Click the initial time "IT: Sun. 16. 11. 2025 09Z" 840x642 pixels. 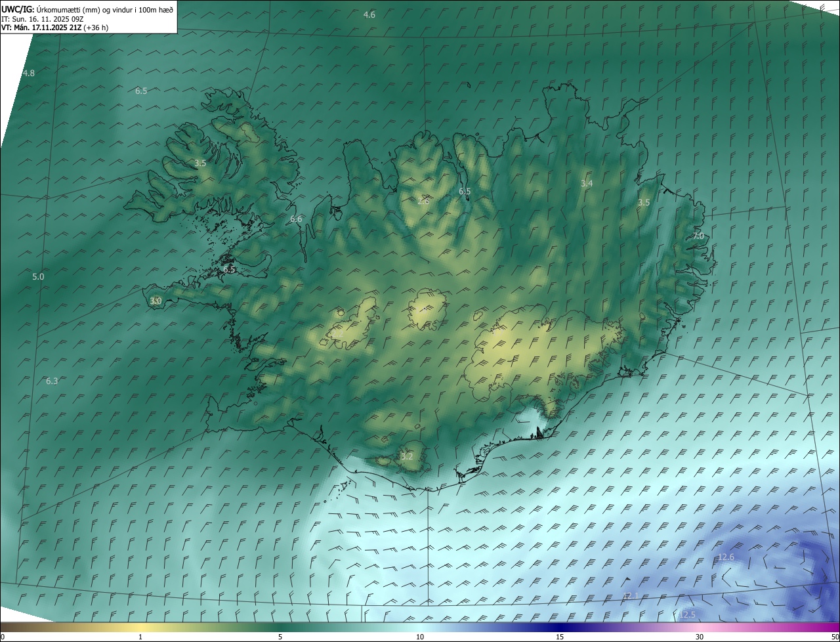tap(42, 19)
